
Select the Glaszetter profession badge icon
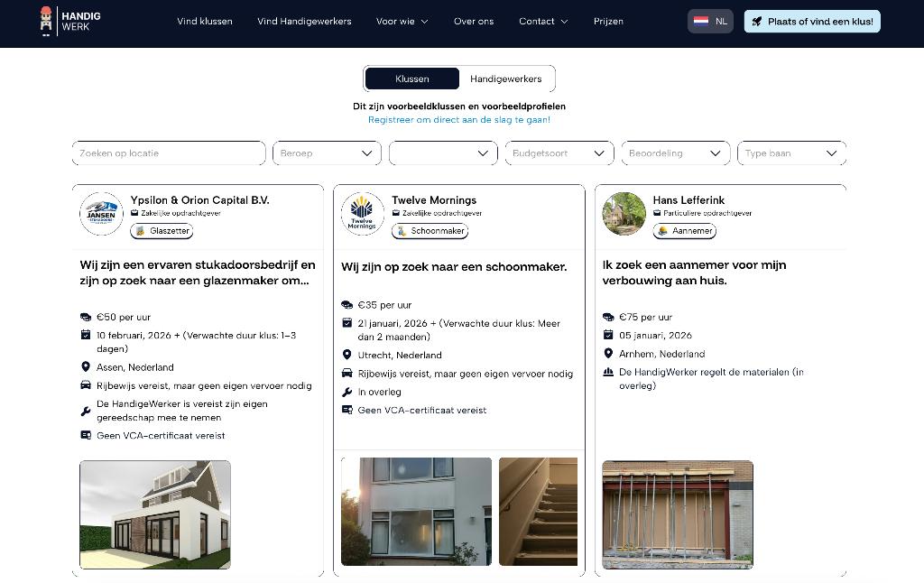pyautogui.click(x=142, y=231)
